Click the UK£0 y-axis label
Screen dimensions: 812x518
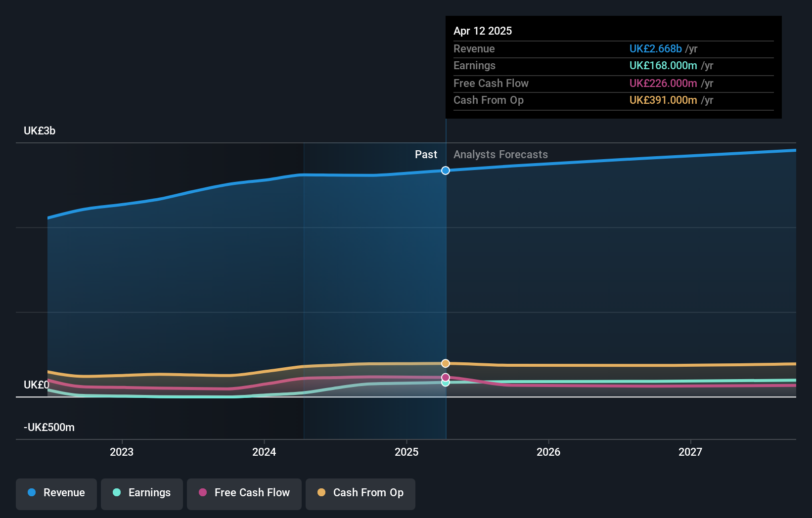(x=37, y=385)
